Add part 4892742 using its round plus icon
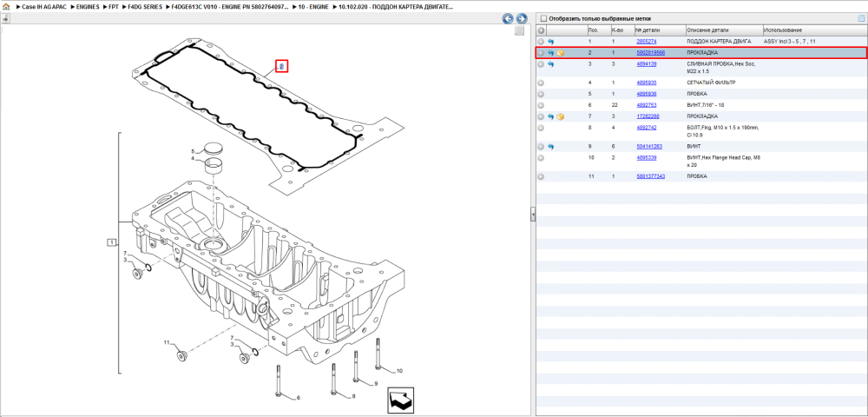This screenshot has width=868, height=417. 541,128
